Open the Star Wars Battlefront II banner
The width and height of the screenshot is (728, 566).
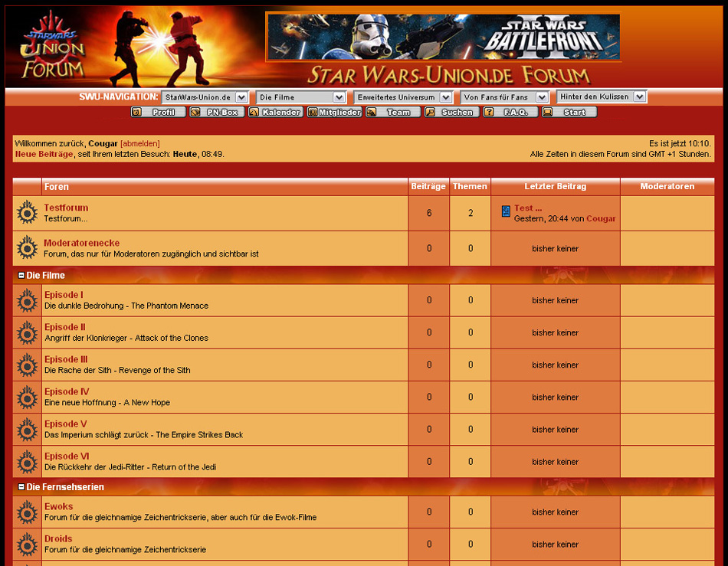click(444, 37)
